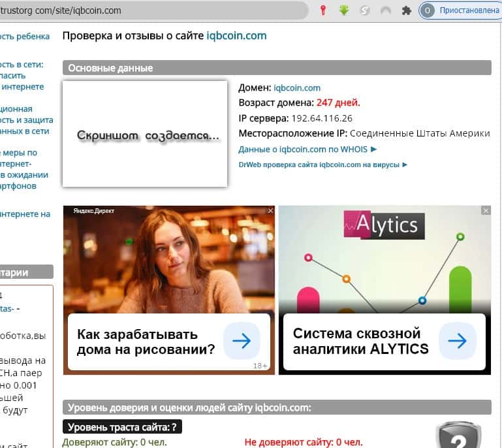Click the "Скриншот создается" site thumbnail
This screenshot has height=448, width=502.
144,134
